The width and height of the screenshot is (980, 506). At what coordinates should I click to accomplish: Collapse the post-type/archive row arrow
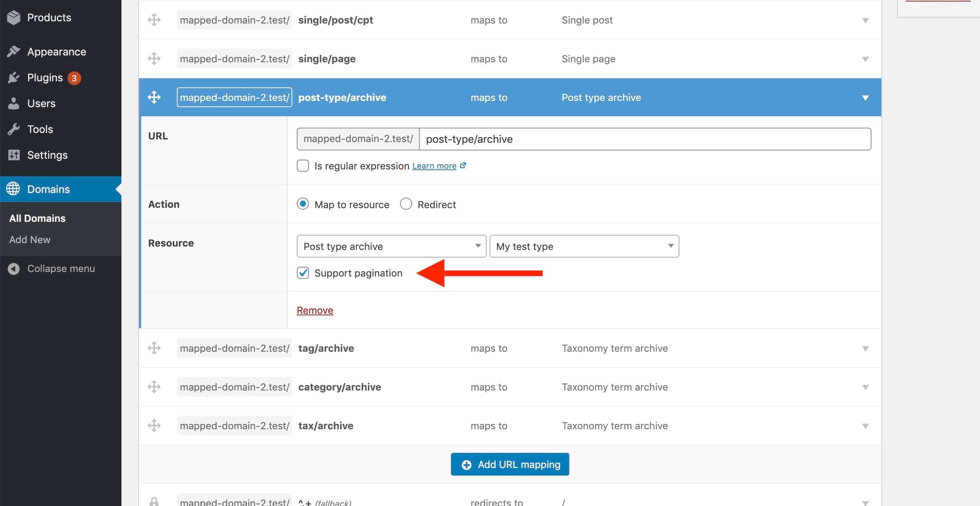[x=865, y=98]
